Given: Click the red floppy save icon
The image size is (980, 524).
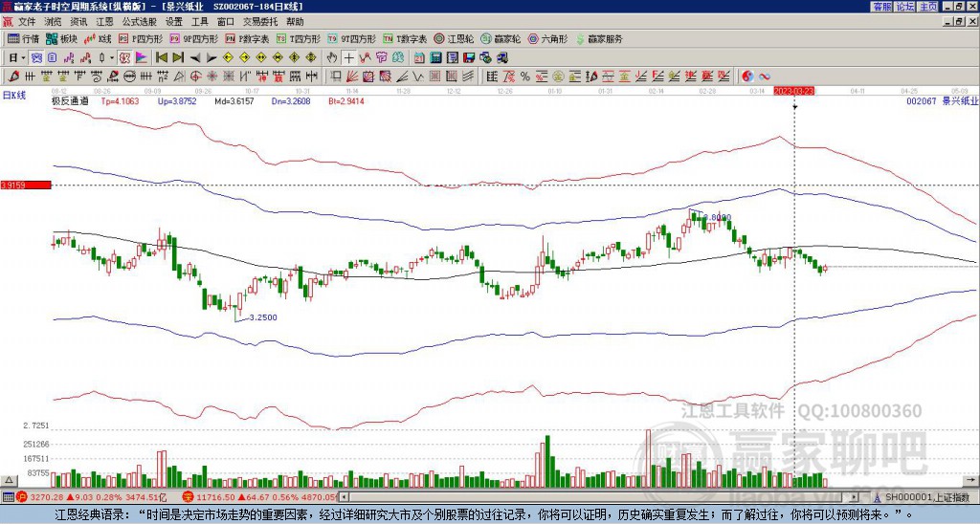Looking at the screenshot, I should 469,58.
